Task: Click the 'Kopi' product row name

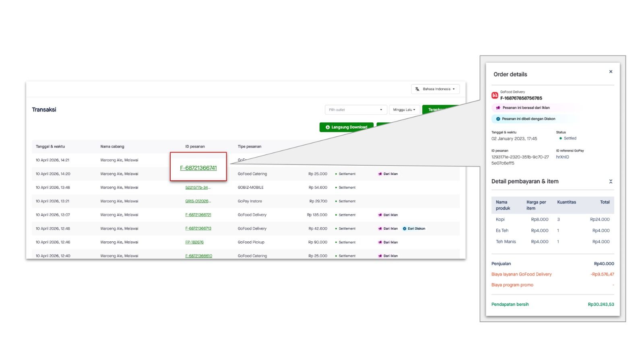Action: [500, 220]
